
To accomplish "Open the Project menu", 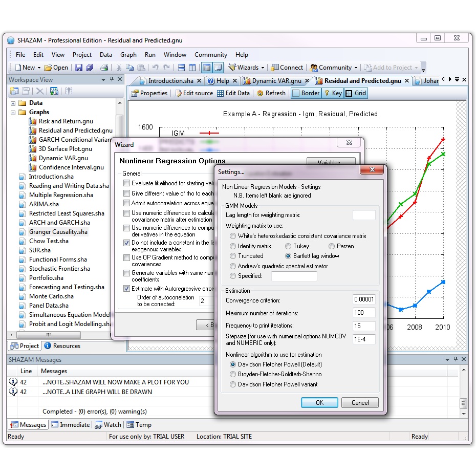I will [82, 55].
